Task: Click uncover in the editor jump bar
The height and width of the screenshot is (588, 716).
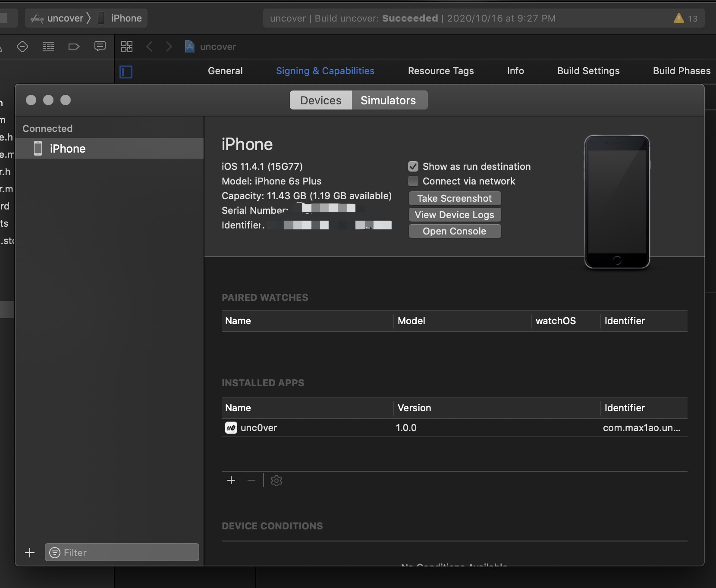Action: 218,47
